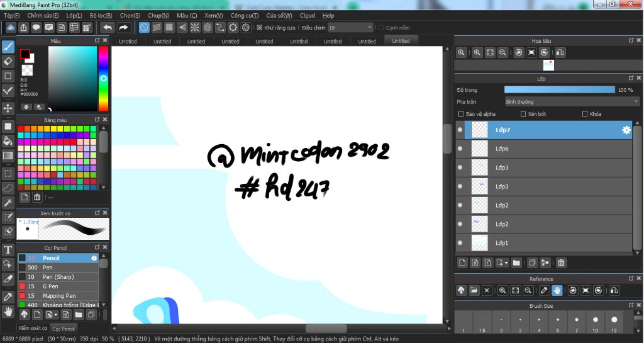
Task: Enable the parallel lines snap guide
Action: click(157, 28)
